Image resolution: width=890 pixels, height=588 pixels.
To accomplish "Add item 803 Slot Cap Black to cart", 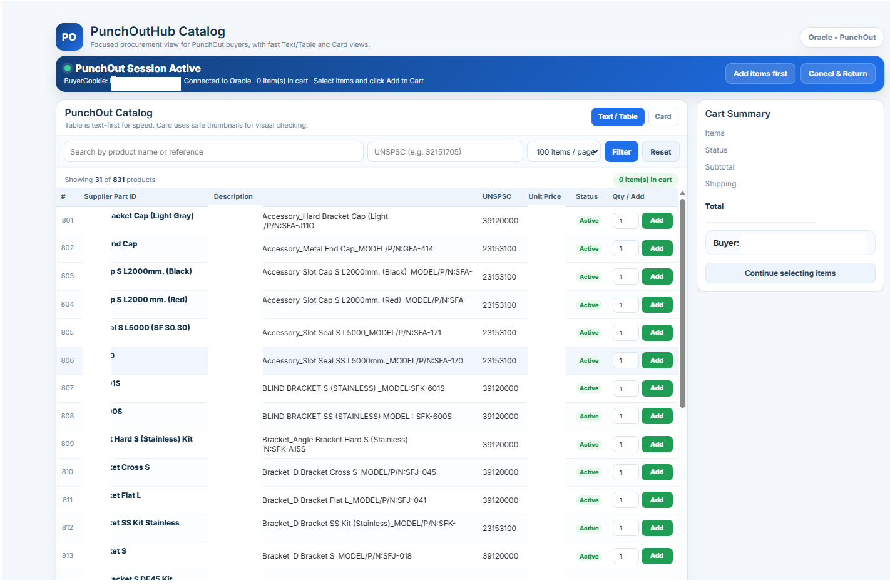I will pyautogui.click(x=657, y=276).
